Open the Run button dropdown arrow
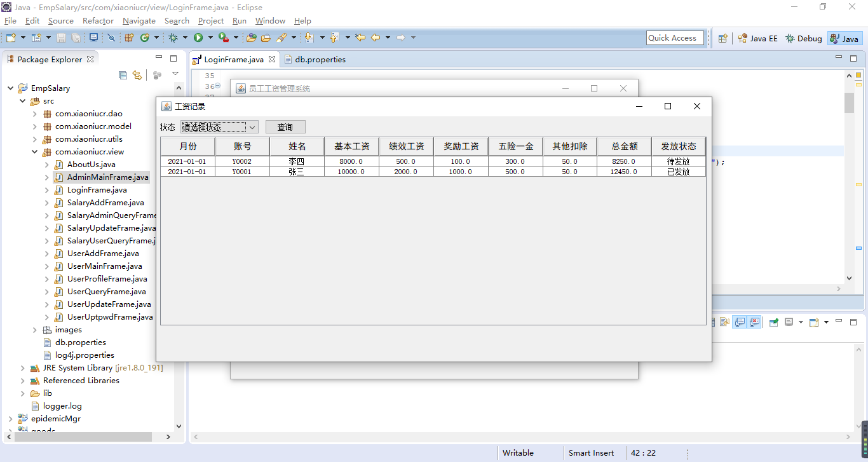 click(x=210, y=37)
